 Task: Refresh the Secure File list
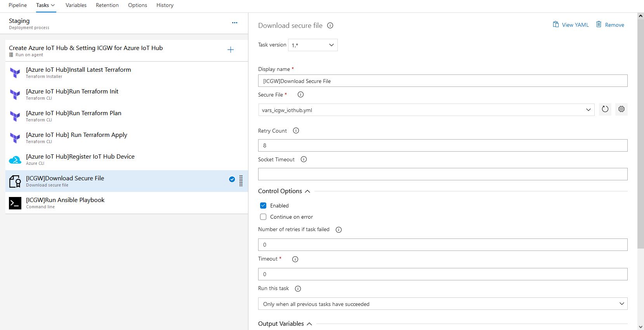tap(605, 109)
